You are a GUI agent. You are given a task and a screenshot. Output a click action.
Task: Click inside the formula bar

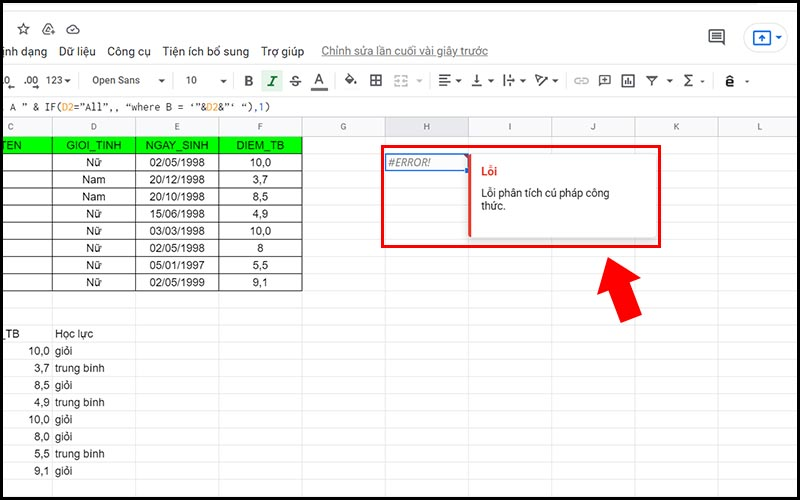[x=400, y=107]
